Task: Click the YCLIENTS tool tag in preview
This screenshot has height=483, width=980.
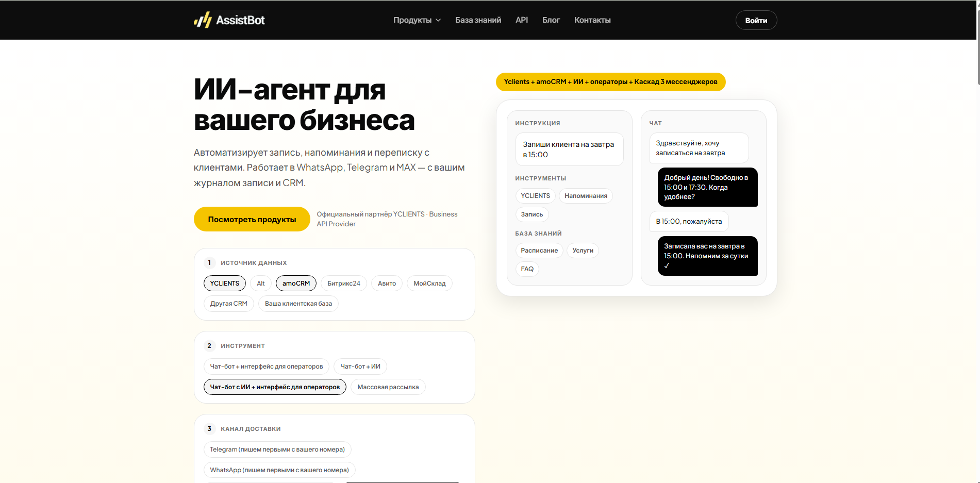Action: 535,196
